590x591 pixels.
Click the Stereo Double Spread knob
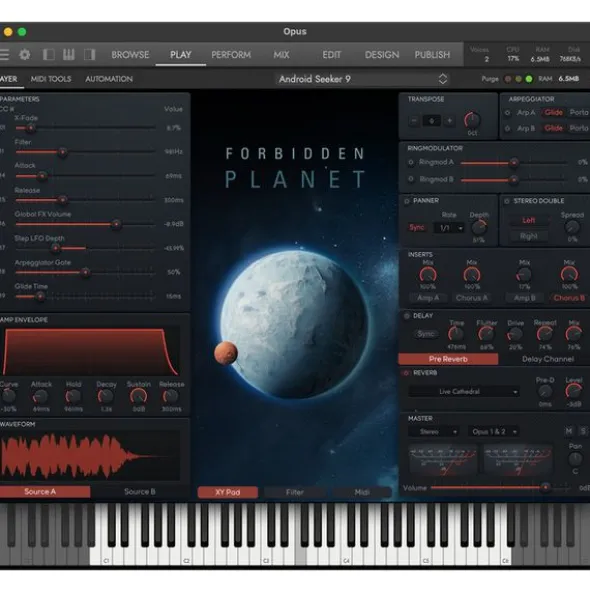pos(572,227)
